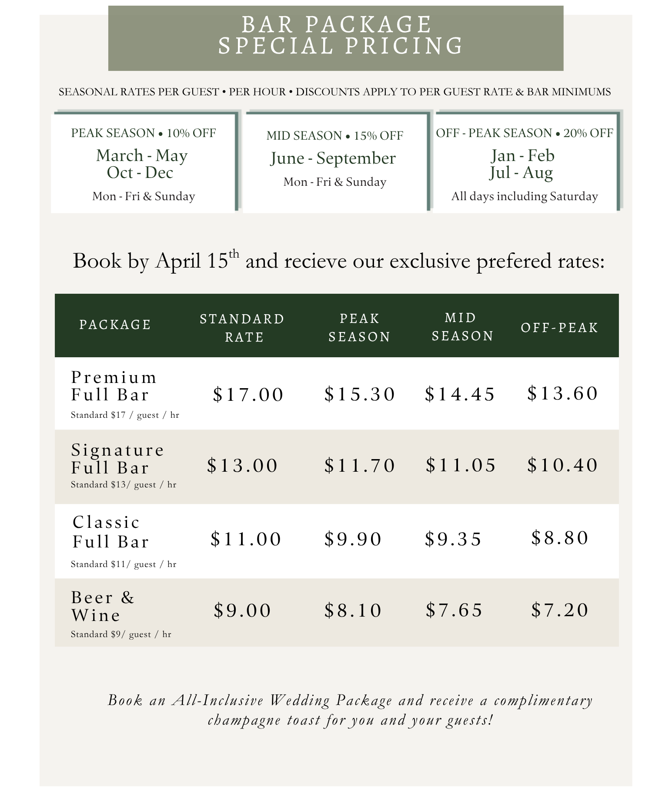Viewport: 672px width, 792px height.
Task: Select the Beer & Wine package name
Action: click(x=103, y=606)
